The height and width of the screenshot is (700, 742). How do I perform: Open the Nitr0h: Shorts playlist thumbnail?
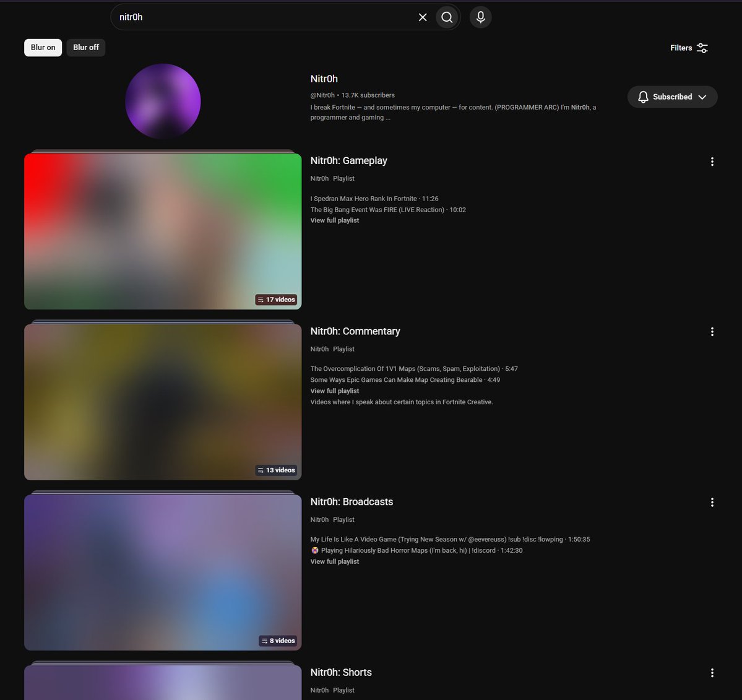click(163, 682)
